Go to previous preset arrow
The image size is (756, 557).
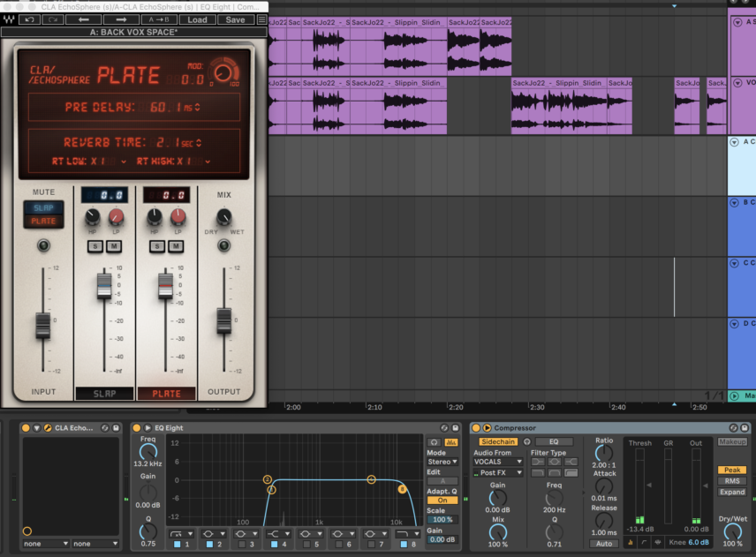coord(83,19)
